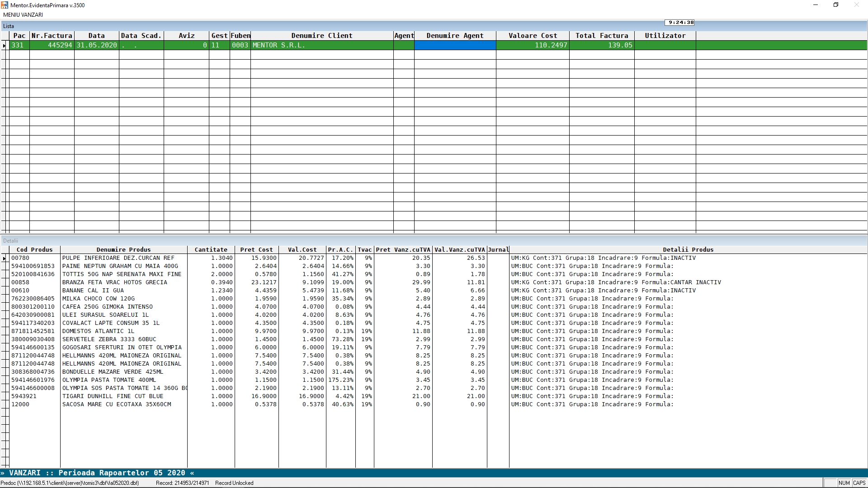Click the row marker for product 00780
This screenshot has height=488, width=868.
click(x=5, y=258)
